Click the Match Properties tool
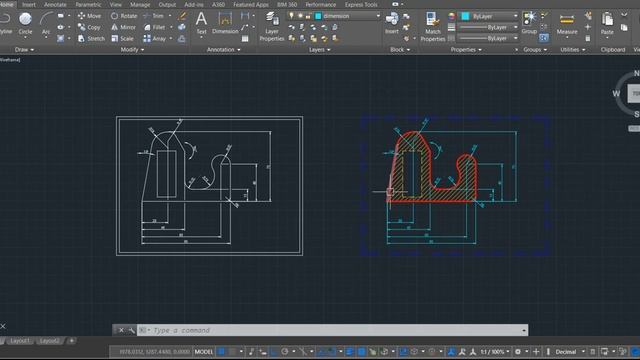Viewport: 640px width, 360px height. click(433, 27)
